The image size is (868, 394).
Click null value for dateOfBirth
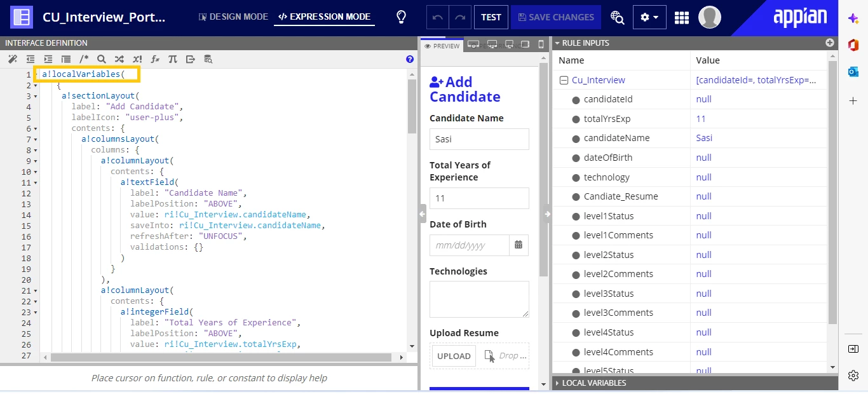[703, 158]
